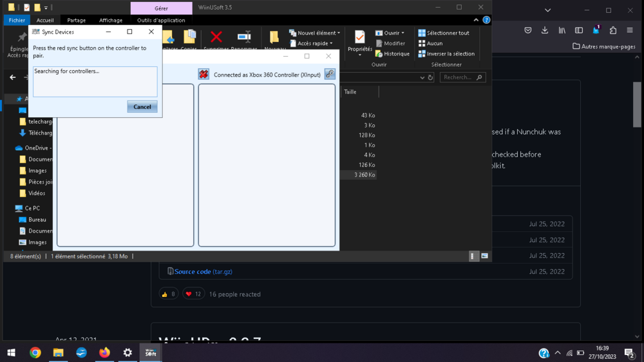Open the Propriétés icon in the ribbon
This screenshot has height=362, width=644.
(359, 39)
